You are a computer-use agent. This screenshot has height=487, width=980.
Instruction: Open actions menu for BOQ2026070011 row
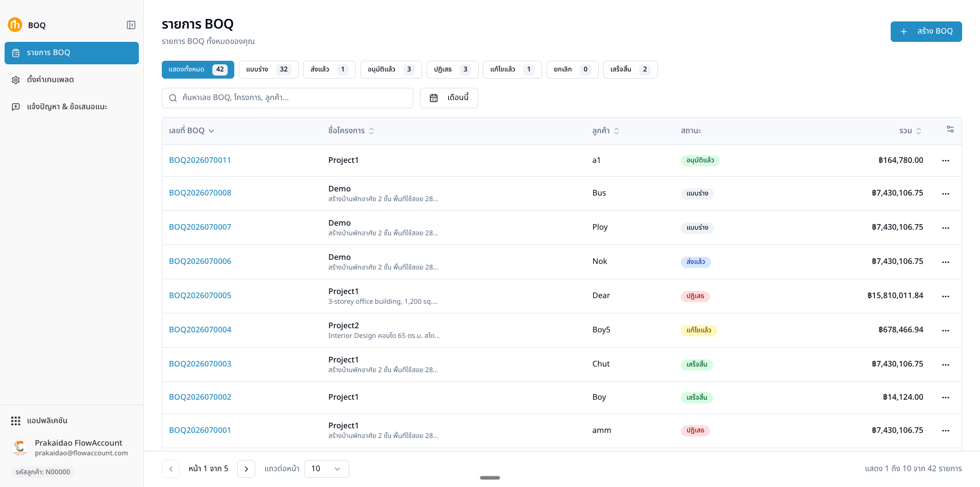[x=945, y=161]
